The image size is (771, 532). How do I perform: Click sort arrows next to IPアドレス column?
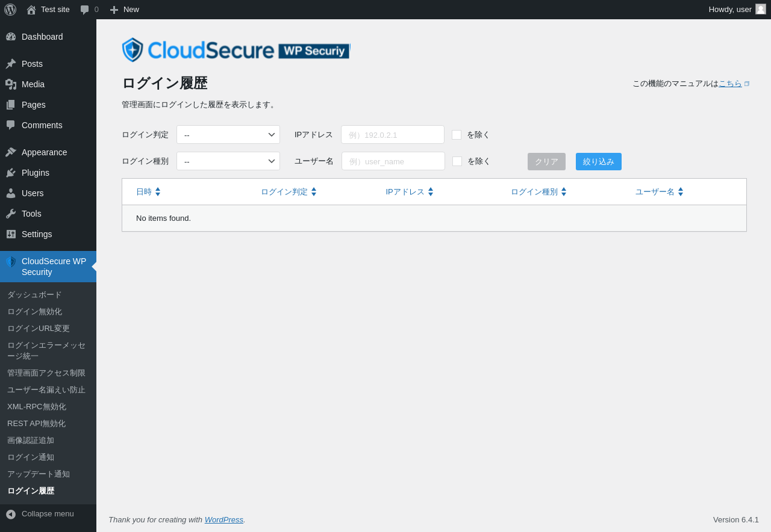(x=431, y=191)
